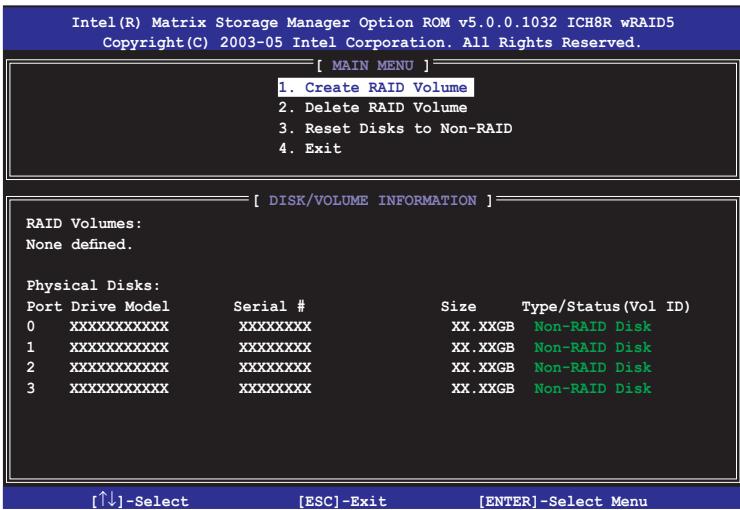Click port 2 serial number
This screenshot has height=510, width=740.
(275, 367)
